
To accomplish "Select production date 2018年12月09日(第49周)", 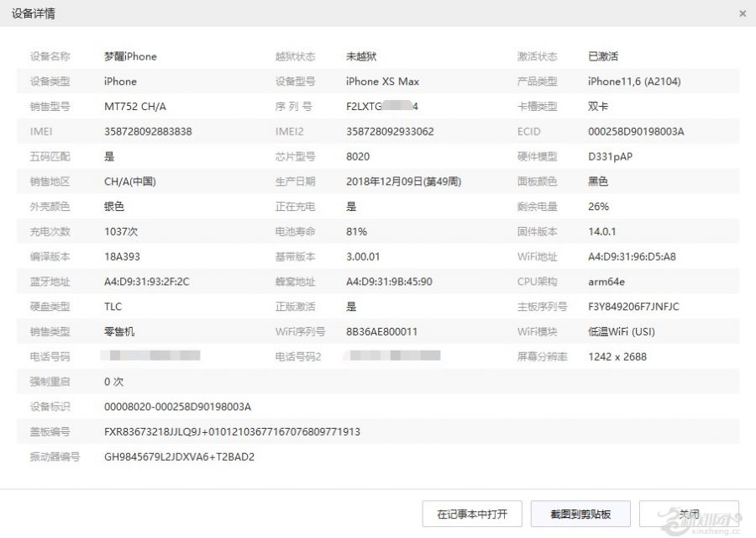I will (x=403, y=182).
